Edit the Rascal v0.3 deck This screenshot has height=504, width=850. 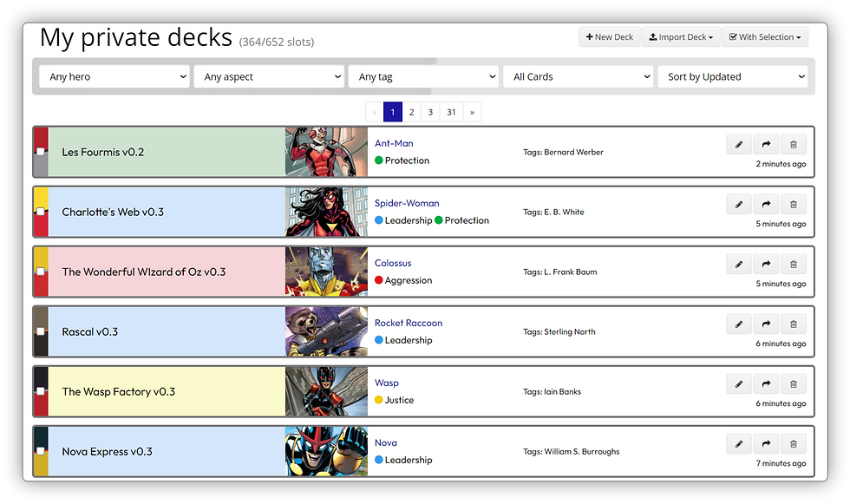738,324
